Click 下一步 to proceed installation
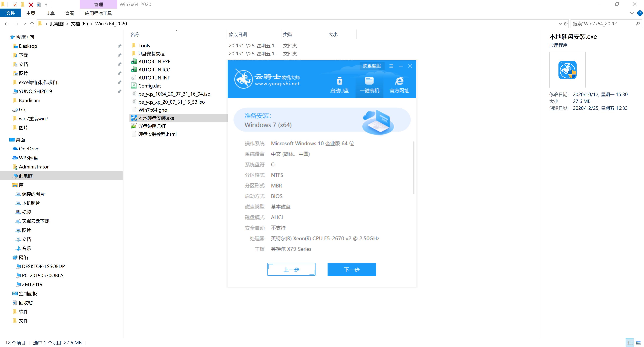Viewport: 644px width, 347px height. (x=352, y=269)
